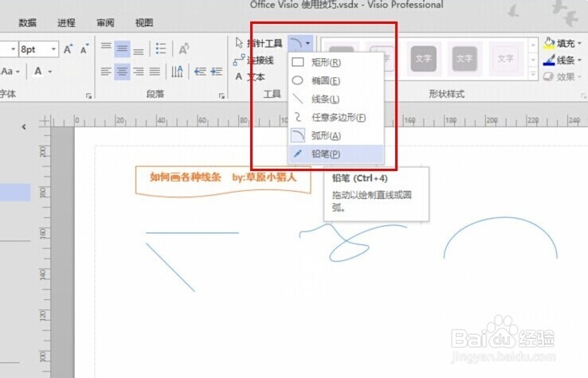The height and width of the screenshot is (378, 588).
Task: Choose 矩形(R) from drawing tools menu
Action: point(336,62)
